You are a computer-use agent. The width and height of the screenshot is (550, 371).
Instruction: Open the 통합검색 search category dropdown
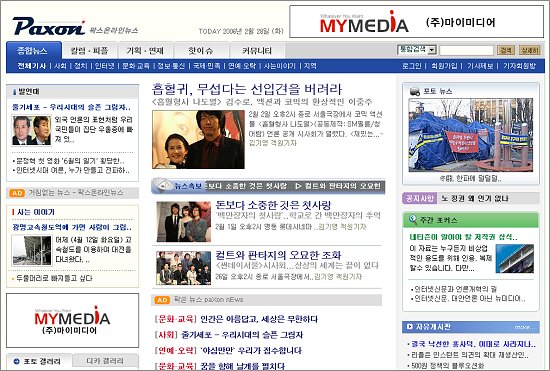(x=416, y=50)
